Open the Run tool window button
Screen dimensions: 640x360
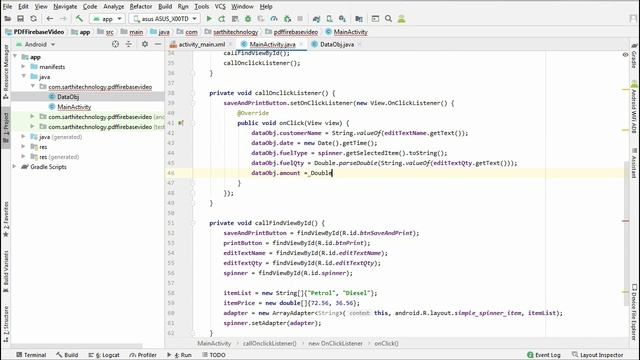point(179,355)
